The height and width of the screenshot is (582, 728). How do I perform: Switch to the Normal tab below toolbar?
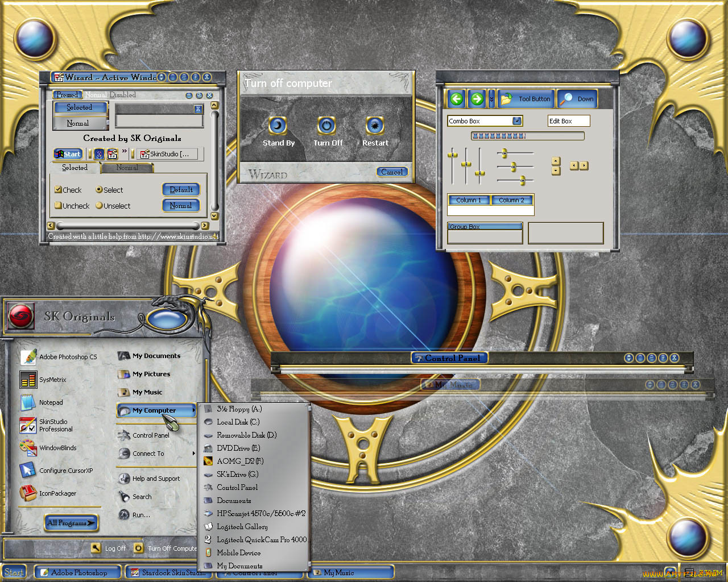click(127, 168)
